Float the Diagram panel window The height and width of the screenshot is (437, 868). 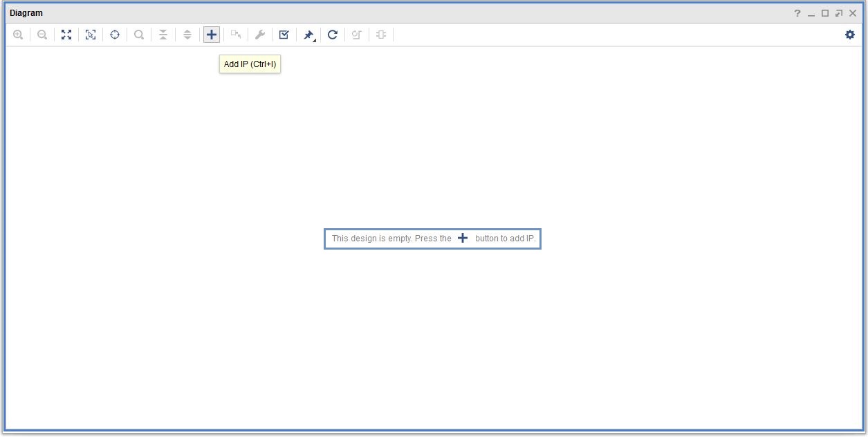tap(839, 13)
